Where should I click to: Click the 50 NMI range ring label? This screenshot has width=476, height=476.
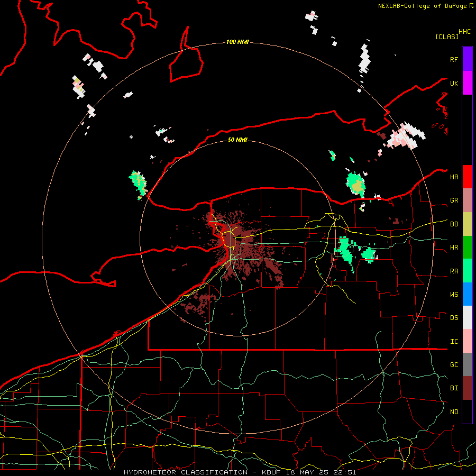(x=237, y=140)
